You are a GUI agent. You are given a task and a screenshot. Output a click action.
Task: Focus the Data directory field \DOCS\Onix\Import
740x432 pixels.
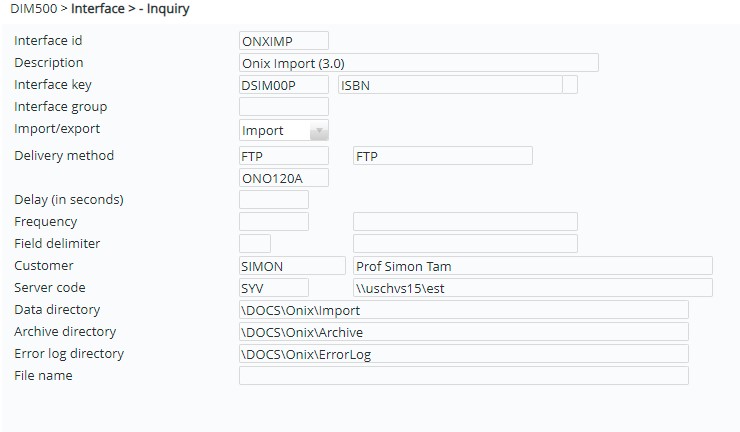(463, 310)
